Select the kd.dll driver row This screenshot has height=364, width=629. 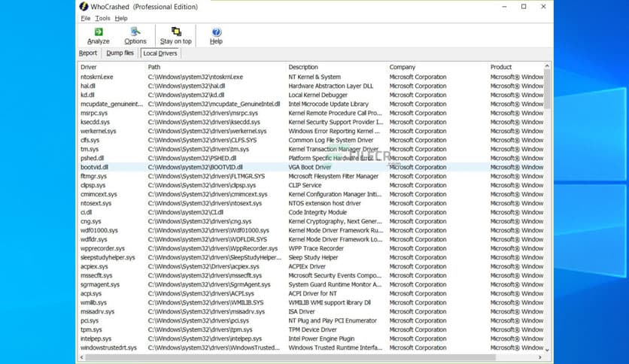coord(311,95)
